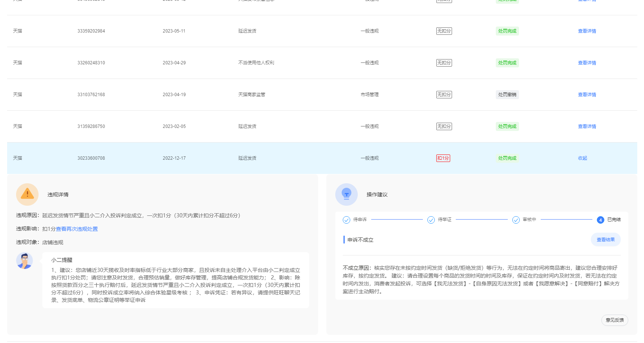Click the 违规原因 line
Viewport: 644px width, 343px height.
(x=129, y=215)
